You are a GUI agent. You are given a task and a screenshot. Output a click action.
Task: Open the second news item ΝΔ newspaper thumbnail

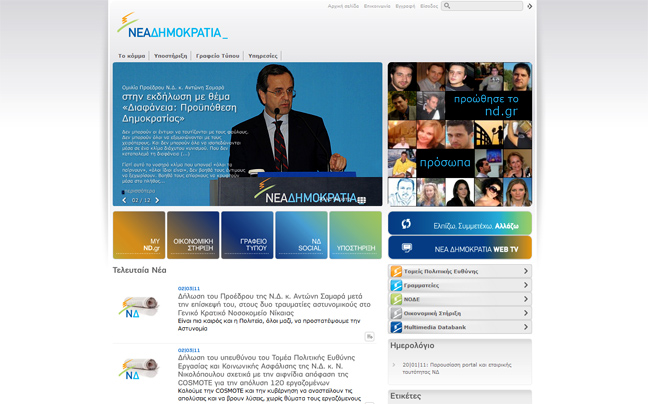(x=138, y=369)
